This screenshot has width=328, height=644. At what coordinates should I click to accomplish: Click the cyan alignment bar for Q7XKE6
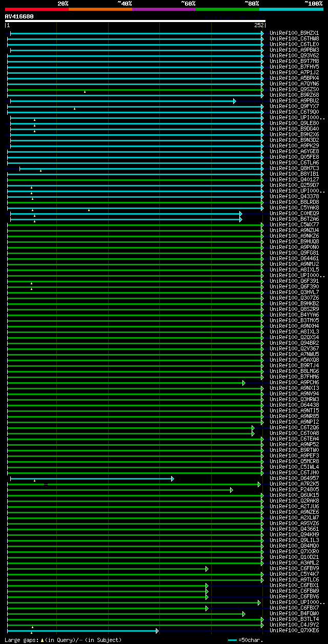click(x=83, y=631)
